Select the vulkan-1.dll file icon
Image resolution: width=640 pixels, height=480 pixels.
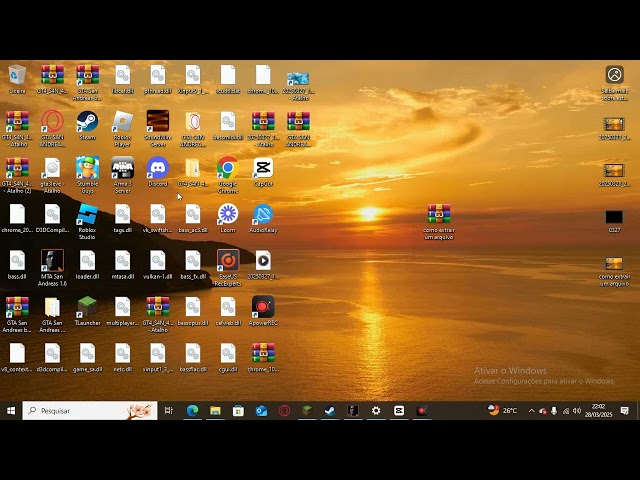[x=158, y=264]
